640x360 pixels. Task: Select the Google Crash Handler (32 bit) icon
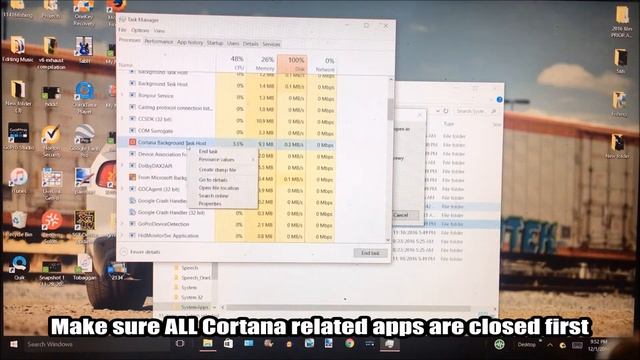point(132,212)
